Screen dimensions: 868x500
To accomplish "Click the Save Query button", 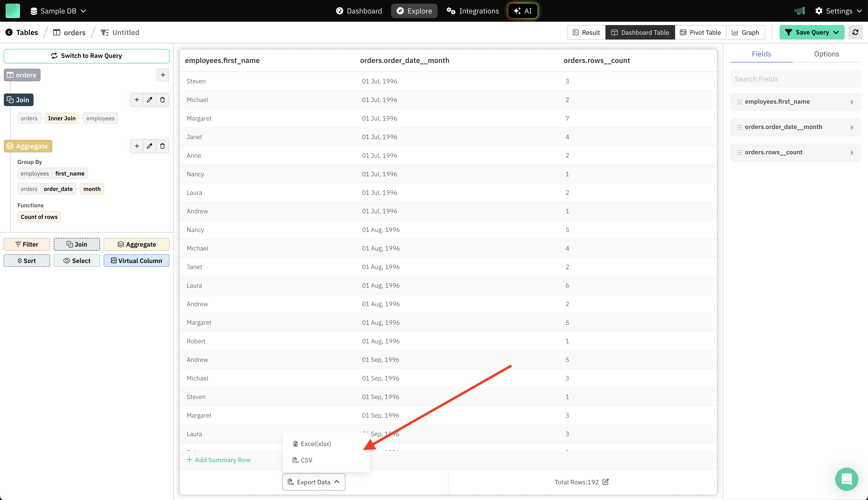I will pos(812,32).
